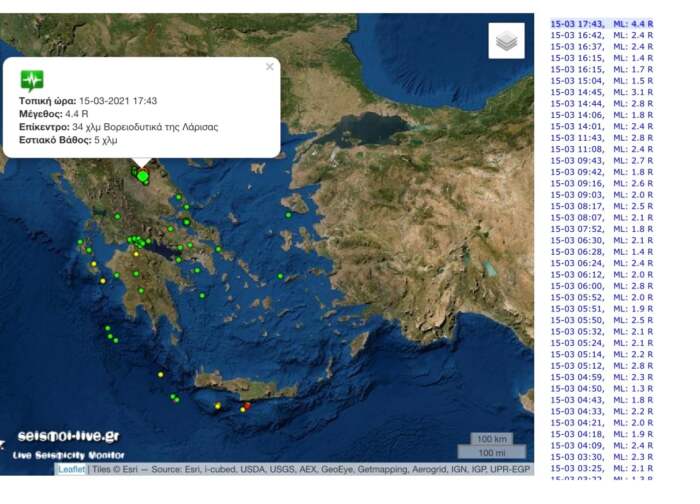Screen dimensions: 700x504
Task: Click the 100 km map scale bar
Action: tap(489, 440)
